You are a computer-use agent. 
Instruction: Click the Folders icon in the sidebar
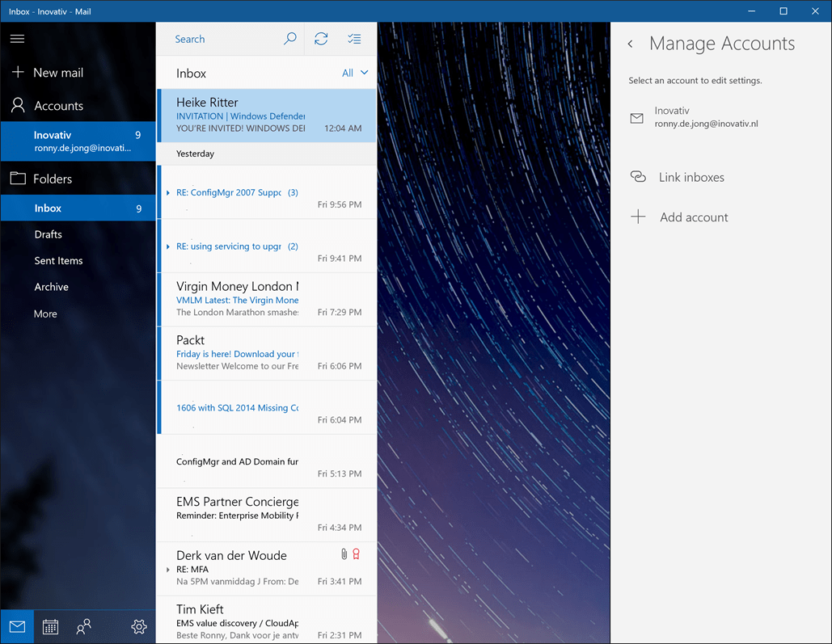coord(17,178)
